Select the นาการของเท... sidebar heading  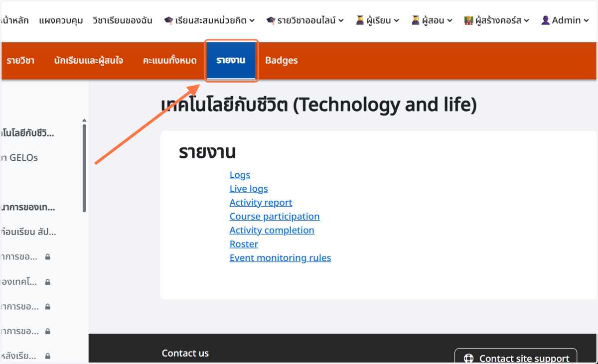click(x=28, y=207)
